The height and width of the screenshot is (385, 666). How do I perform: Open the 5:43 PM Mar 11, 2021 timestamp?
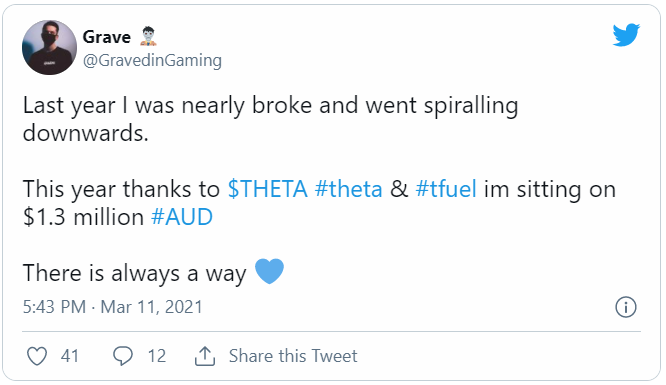point(113,307)
